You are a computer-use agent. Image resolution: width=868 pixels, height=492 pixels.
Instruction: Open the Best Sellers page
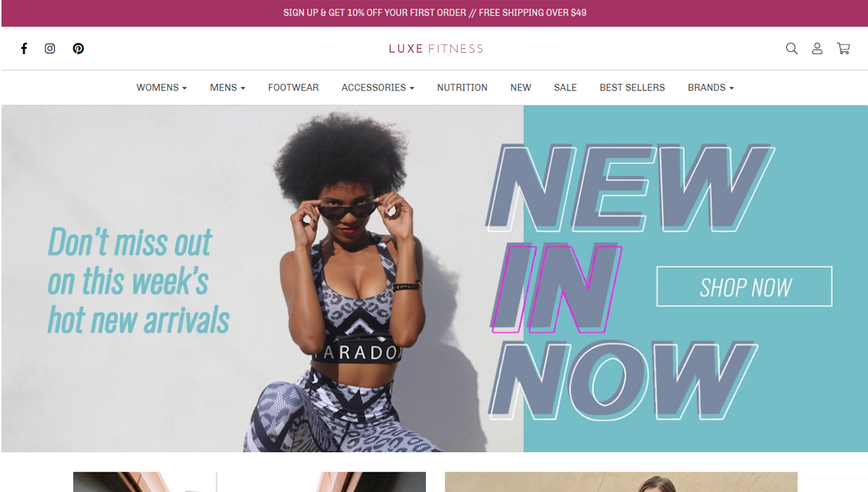632,88
